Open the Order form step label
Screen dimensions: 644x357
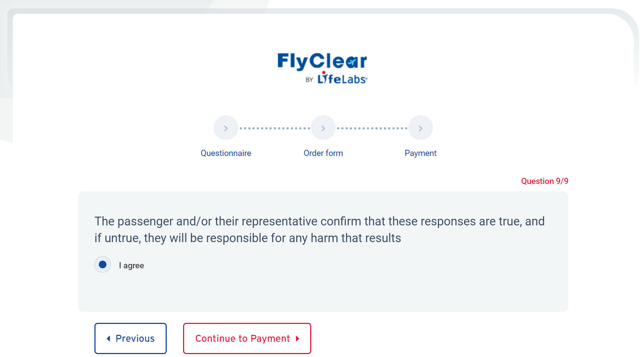323,153
